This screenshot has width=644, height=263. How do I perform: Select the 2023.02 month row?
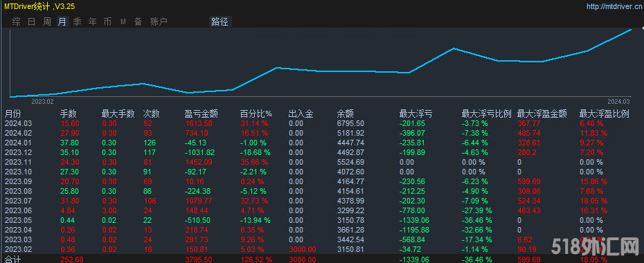pos(322,248)
